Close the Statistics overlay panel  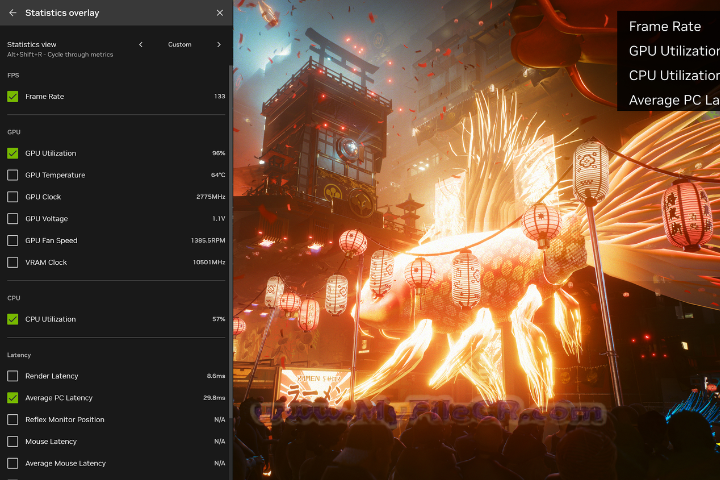[x=219, y=13]
